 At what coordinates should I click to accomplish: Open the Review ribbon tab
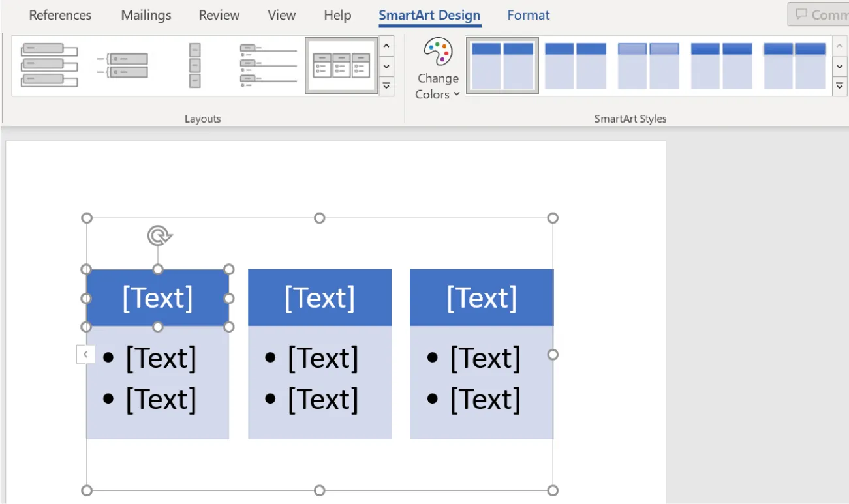(219, 15)
